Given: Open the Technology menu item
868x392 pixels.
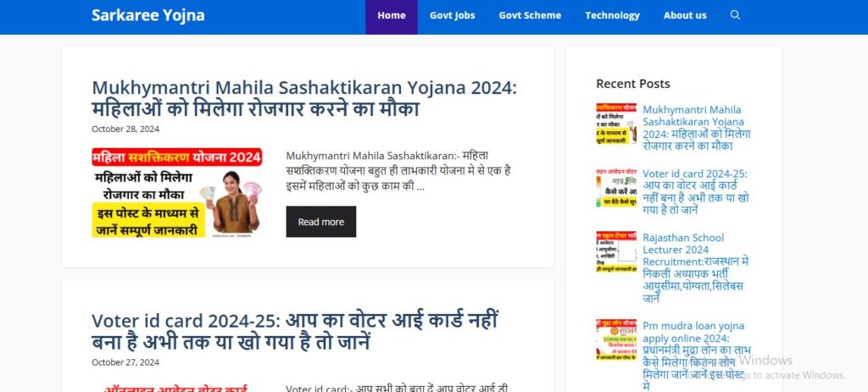Looking at the screenshot, I should [612, 15].
